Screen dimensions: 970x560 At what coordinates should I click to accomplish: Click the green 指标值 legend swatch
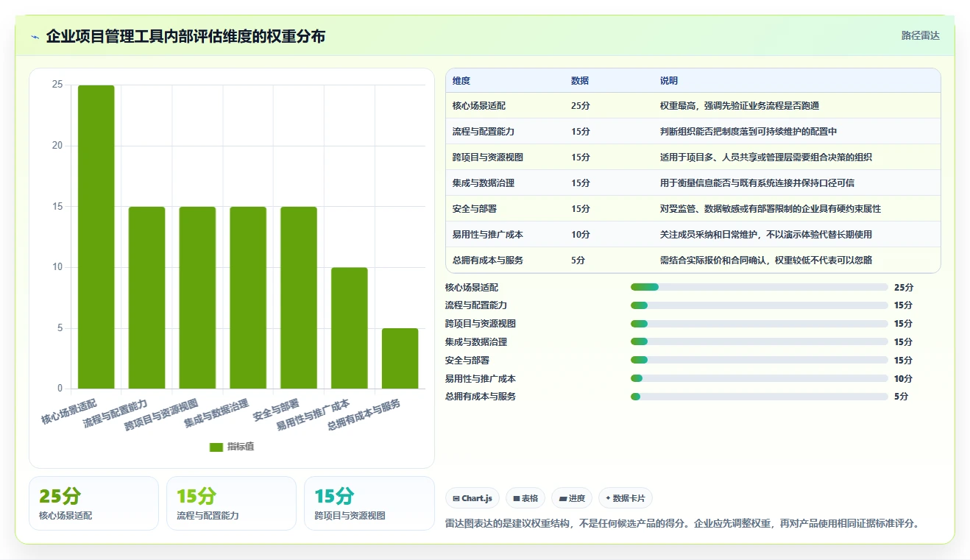[216, 447]
